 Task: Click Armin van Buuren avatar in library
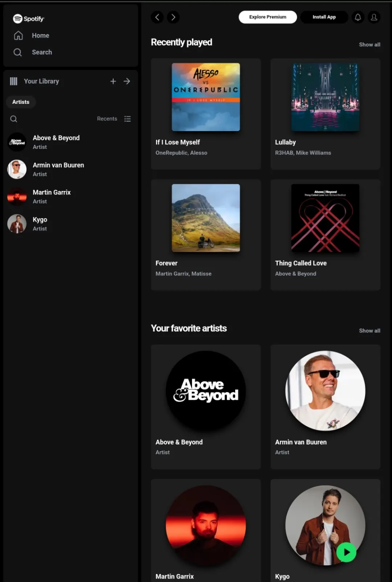click(x=17, y=169)
